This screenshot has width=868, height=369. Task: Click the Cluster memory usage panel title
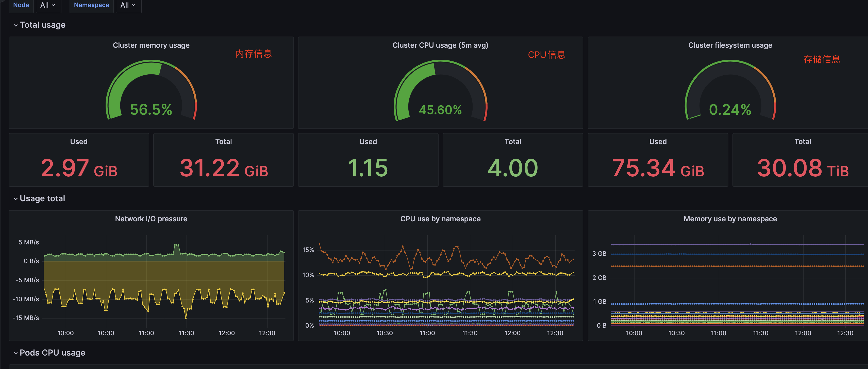151,45
